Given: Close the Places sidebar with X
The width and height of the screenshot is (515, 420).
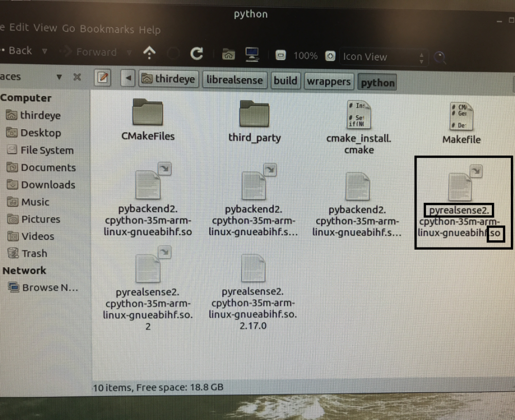Looking at the screenshot, I should [77, 77].
